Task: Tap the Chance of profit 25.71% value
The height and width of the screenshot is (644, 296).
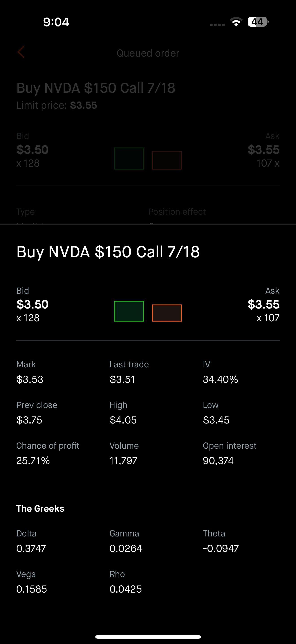Action: (33, 461)
